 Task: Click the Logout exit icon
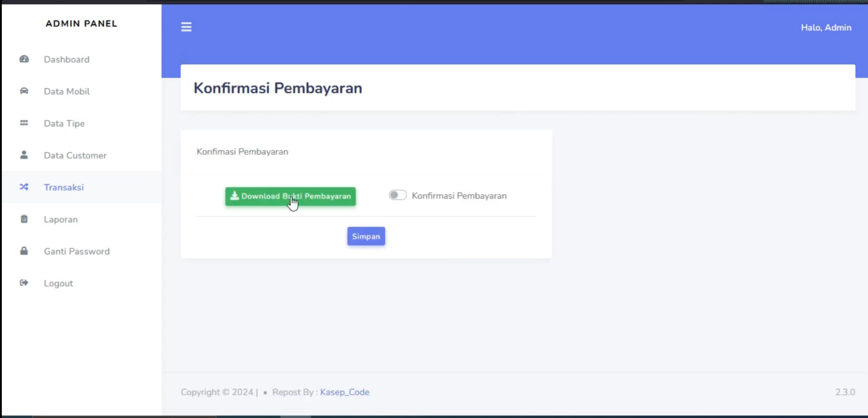[24, 283]
